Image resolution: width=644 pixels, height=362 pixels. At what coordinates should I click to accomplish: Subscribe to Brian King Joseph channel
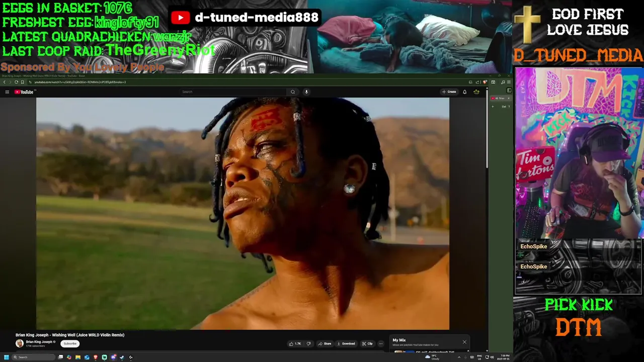[x=70, y=344]
